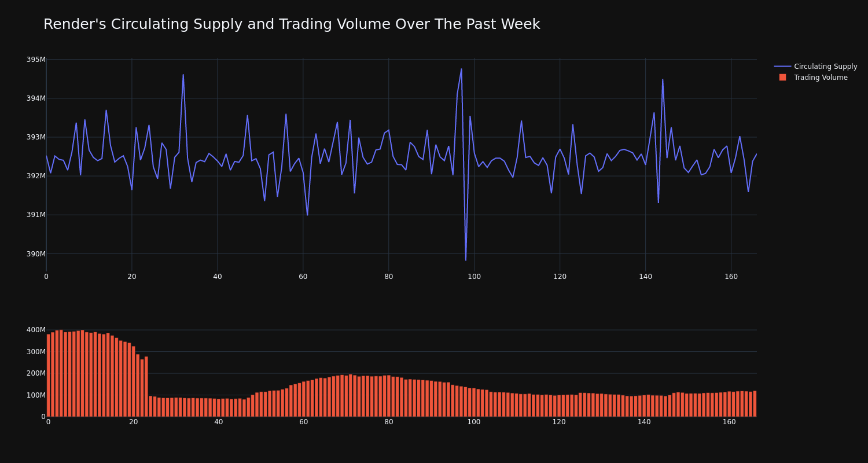Image resolution: width=868 pixels, height=463 pixels.
Task: Toggle the Circulating Supply legend entry
Action: pyautogui.click(x=815, y=67)
